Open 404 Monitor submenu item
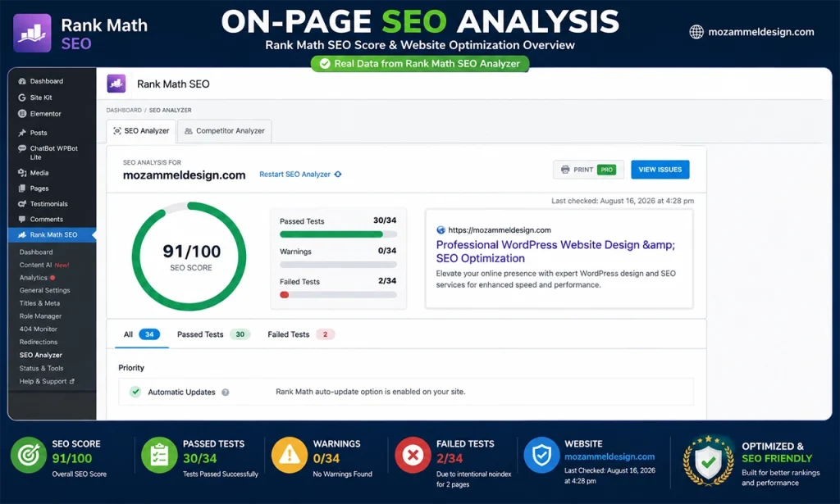 (38, 329)
